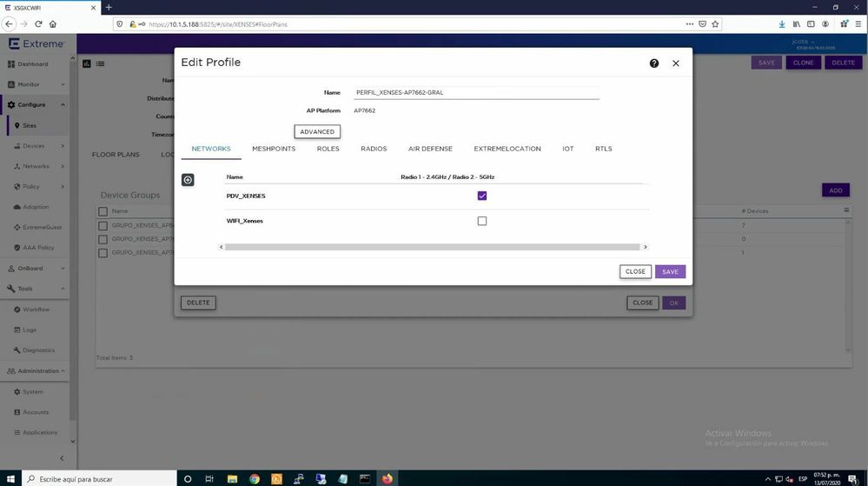This screenshot has width=868, height=486.
Task: Open the Firefox downloads arrow
Action: [782, 23]
